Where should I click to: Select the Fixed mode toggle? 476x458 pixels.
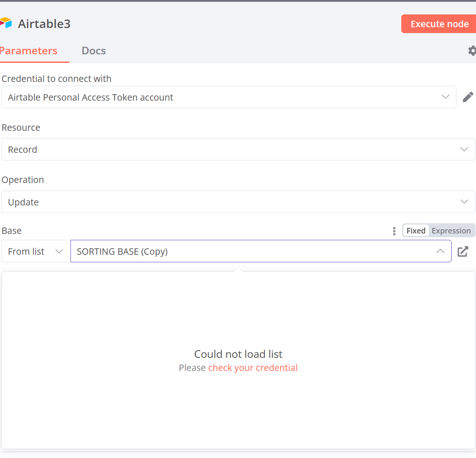pos(416,231)
